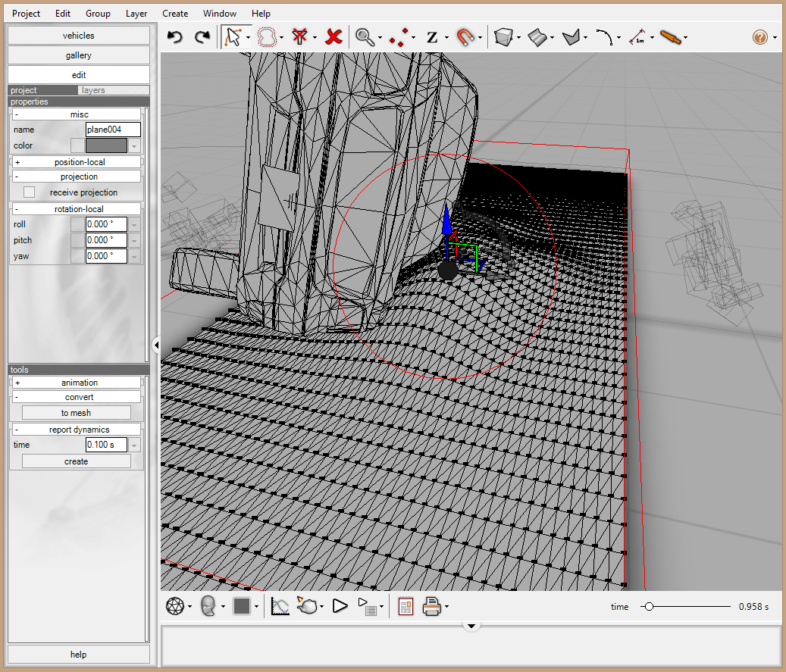Screen dimensions: 786x672
Task: Click the play list options icon
Action: click(368, 606)
